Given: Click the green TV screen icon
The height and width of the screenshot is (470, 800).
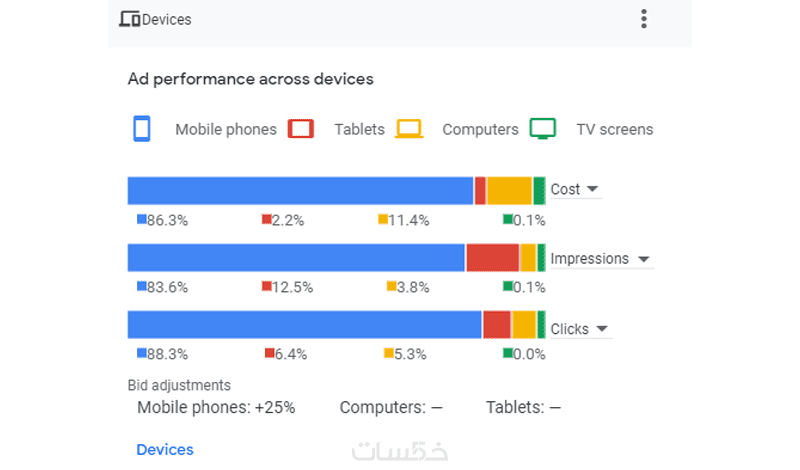Looking at the screenshot, I should (543, 129).
